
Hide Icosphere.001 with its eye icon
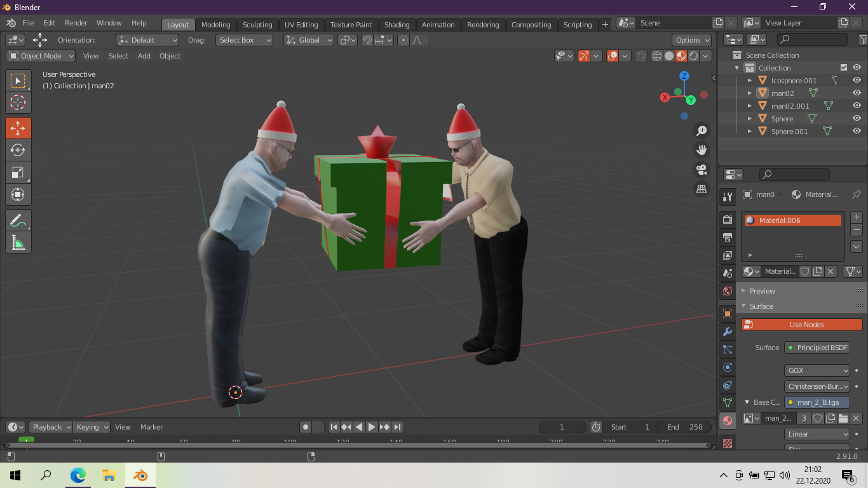(x=857, y=80)
